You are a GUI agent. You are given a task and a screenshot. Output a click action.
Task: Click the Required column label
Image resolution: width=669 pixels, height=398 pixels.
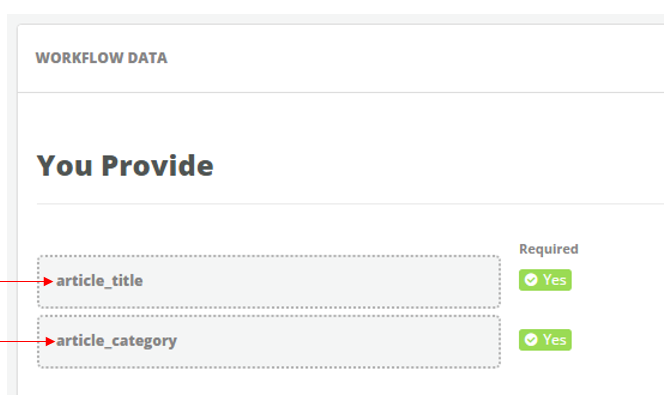click(549, 249)
